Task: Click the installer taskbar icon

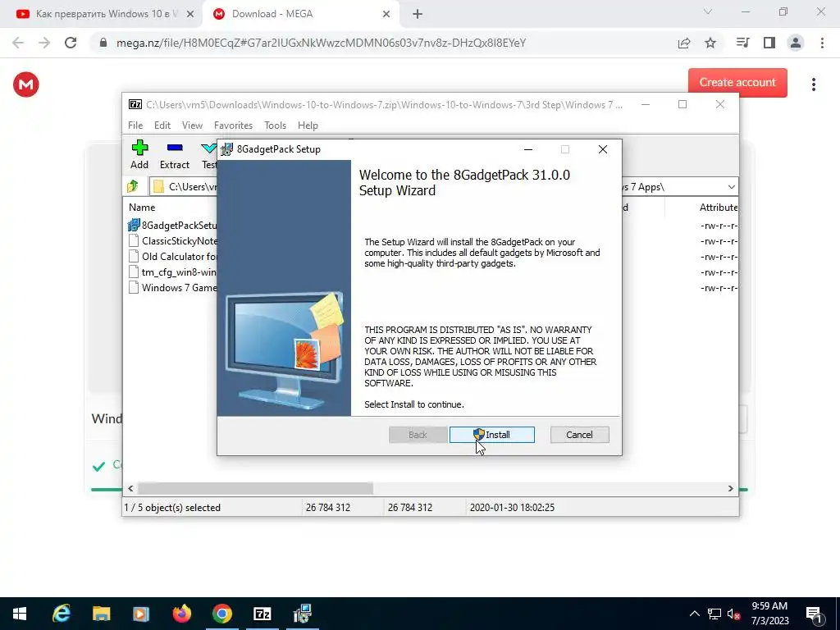Action: pos(303,614)
